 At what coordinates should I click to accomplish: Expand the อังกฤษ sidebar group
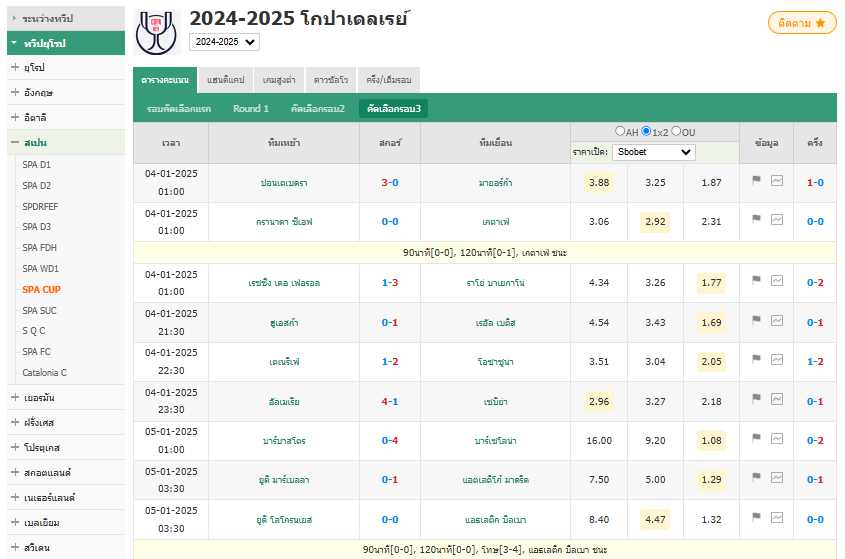coord(66,92)
